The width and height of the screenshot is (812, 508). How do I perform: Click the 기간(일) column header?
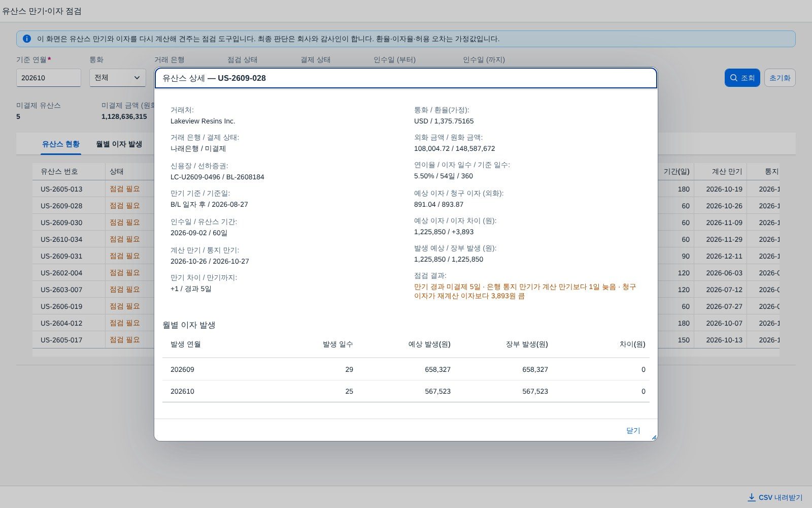coord(676,172)
